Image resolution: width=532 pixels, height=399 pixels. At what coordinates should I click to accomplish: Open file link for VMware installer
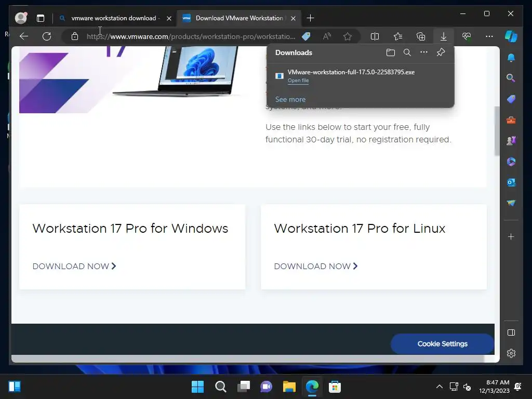pos(298,81)
